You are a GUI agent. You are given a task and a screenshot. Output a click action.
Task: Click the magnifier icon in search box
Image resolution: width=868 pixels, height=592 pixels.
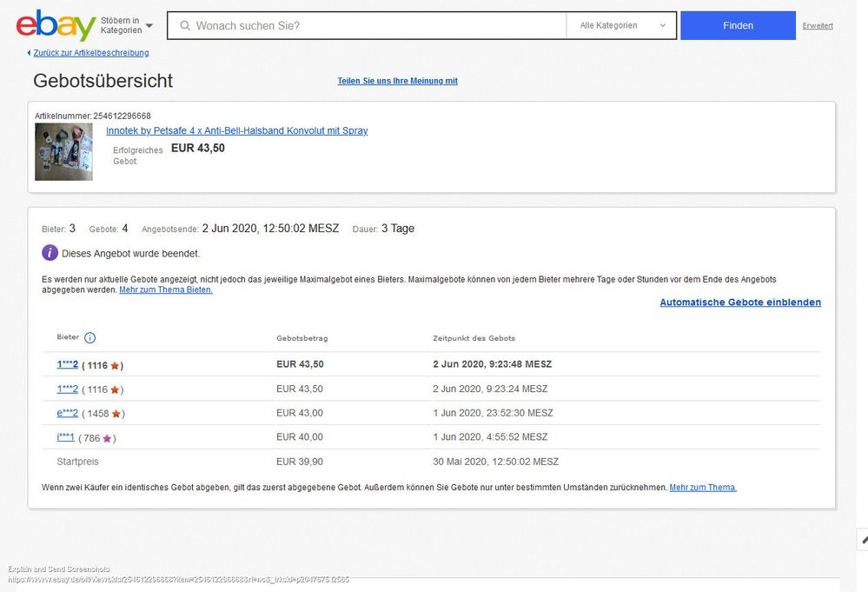[x=184, y=26]
